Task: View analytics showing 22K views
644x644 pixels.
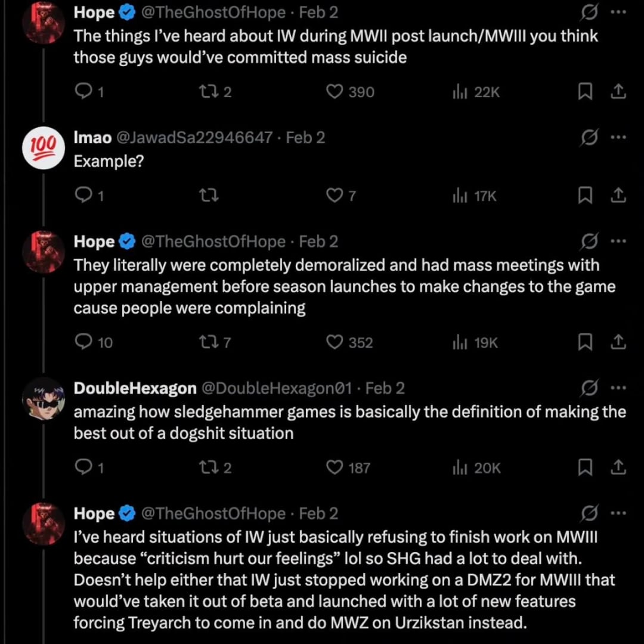Action: click(x=476, y=92)
